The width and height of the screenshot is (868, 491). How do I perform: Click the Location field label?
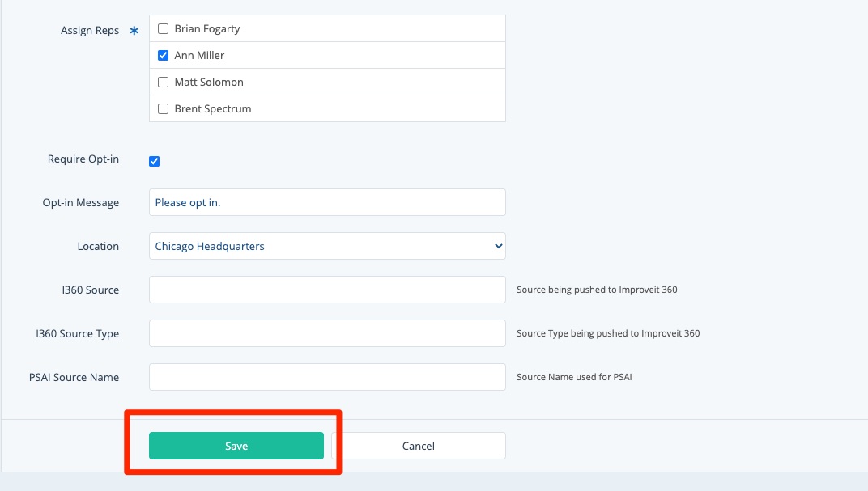click(98, 247)
